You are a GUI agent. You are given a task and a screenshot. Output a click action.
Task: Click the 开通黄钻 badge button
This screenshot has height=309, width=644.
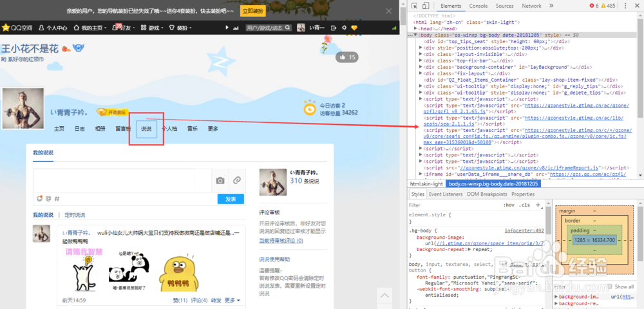(112, 112)
